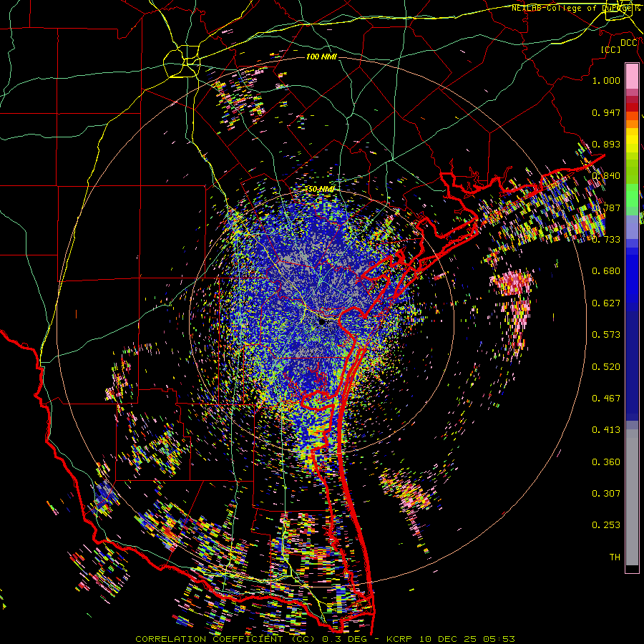Click the 05:53 timestamp in the caption
The image size is (644, 644).
click(x=499, y=639)
